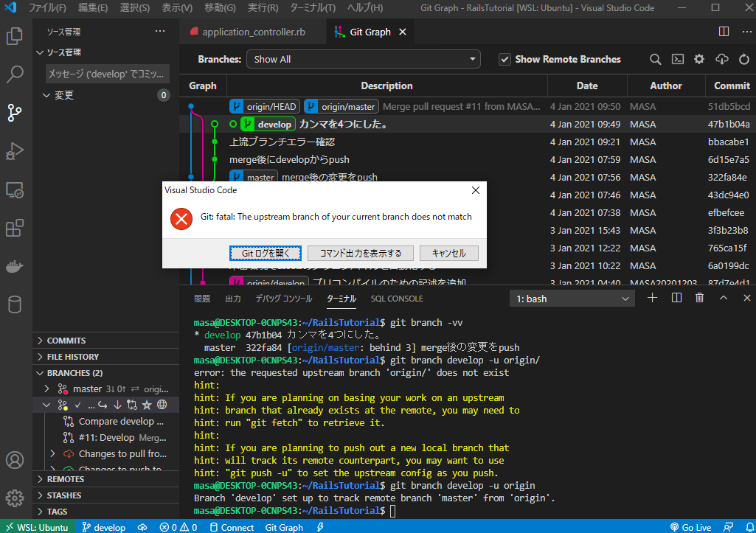
Task: Open the 編集(E) menu
Action: click(93, 7)
